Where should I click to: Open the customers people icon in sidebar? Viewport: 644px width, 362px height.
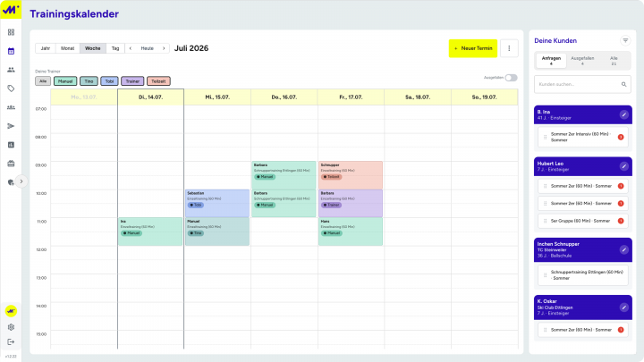coord(11,70)
